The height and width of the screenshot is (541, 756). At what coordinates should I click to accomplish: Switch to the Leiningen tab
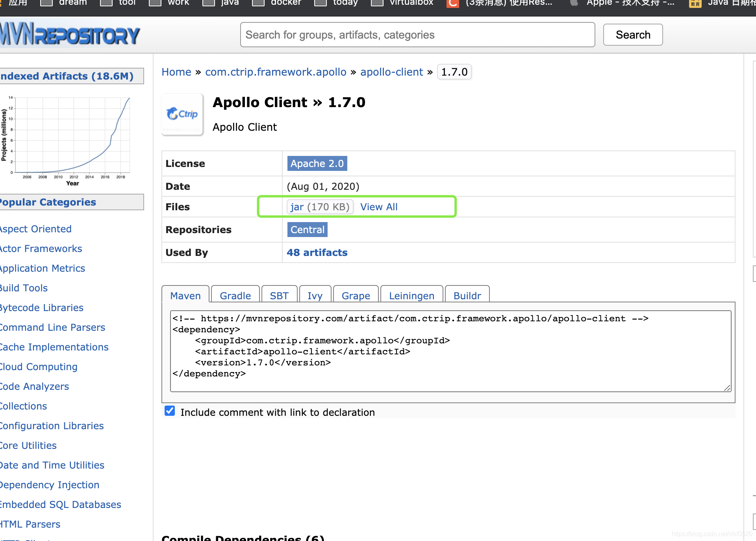tap(411, 295)
